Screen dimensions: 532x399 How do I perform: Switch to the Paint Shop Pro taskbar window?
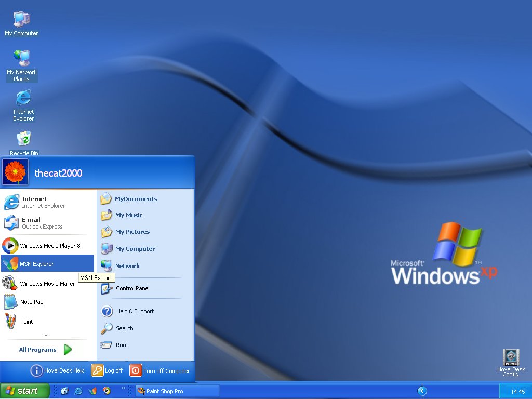(x=177, y=391)
